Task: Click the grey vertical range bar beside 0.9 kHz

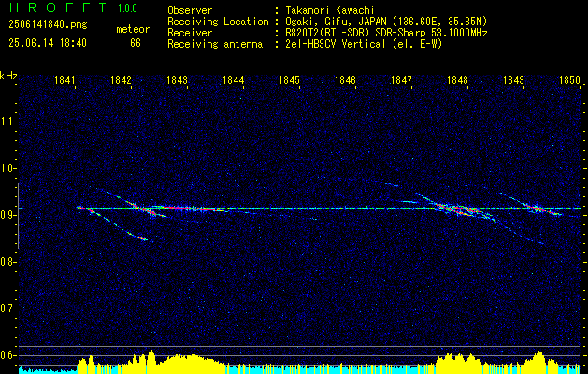Action: tap(18, 216)
